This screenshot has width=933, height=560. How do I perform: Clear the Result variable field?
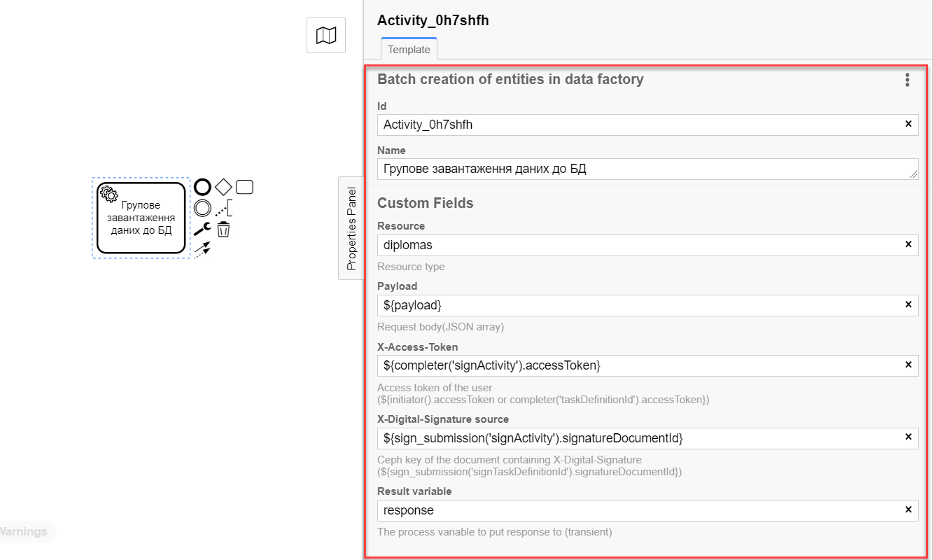[909, 510]
